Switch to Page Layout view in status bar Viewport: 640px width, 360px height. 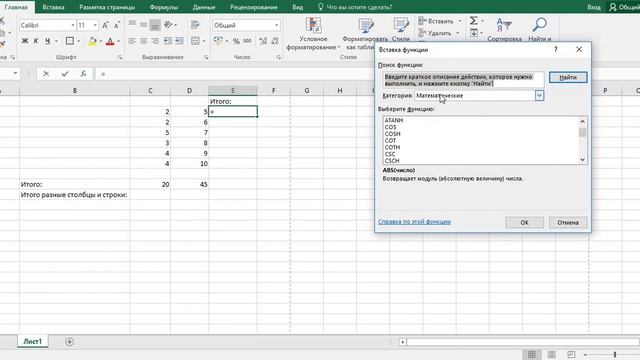click(551, 354)
